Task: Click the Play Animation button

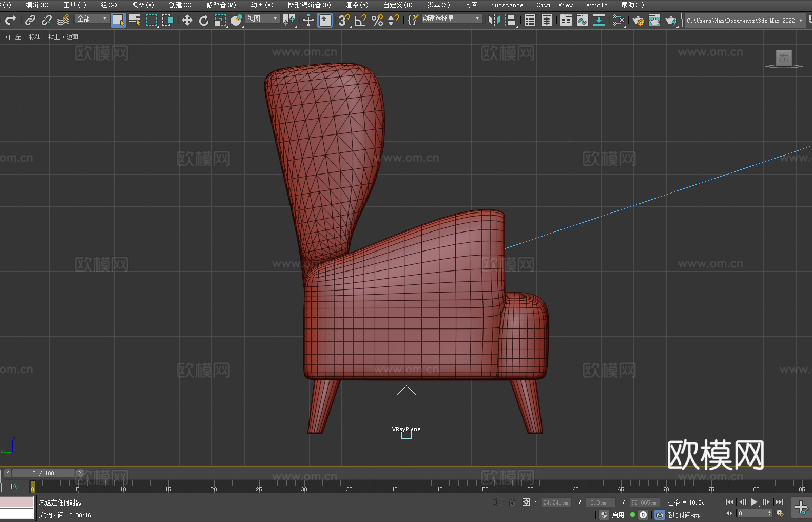Action: point(755,502)
